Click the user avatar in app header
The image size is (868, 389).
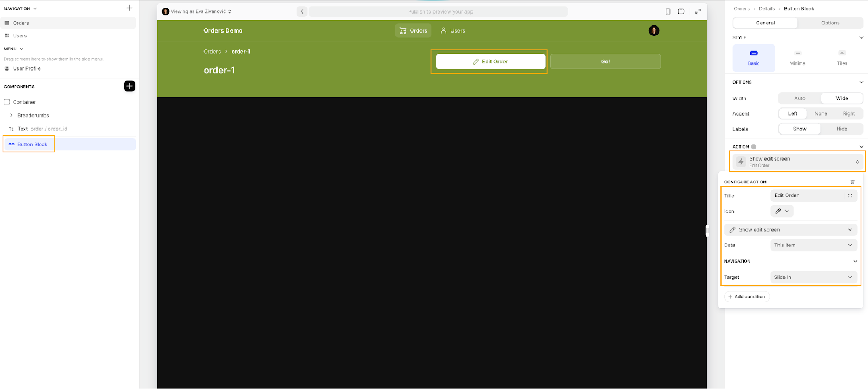coord(654,30)
